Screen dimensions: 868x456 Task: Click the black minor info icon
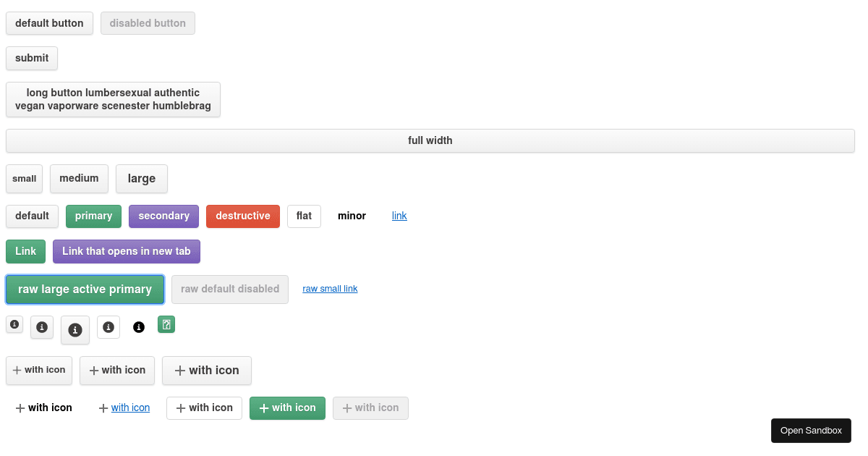tap(138, 326)
